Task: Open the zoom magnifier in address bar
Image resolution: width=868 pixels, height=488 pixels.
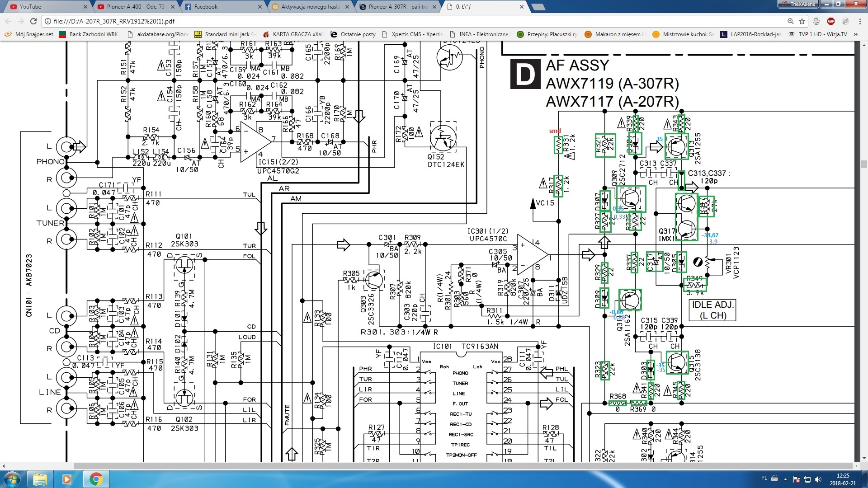Action: pyautogui.click(x=790, y=21)
